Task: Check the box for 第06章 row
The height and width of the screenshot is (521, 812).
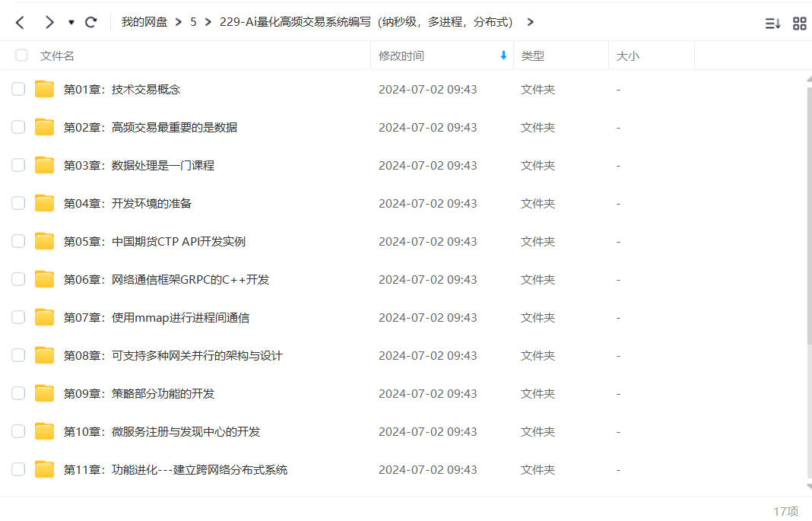Action: click(18, 279)
